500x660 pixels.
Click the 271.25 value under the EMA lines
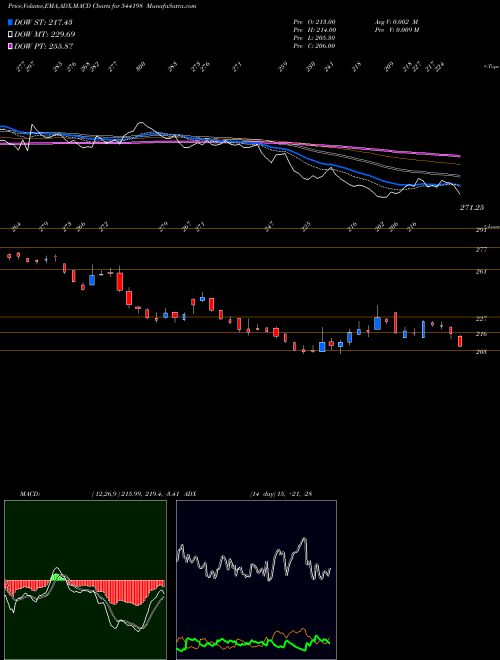coord(472,208)
